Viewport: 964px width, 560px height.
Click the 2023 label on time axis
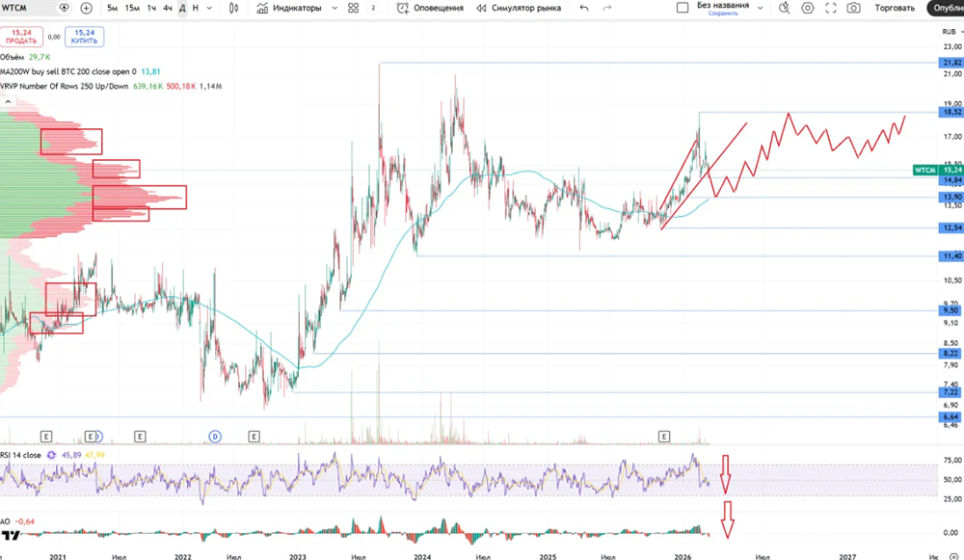tap(298, 556)
